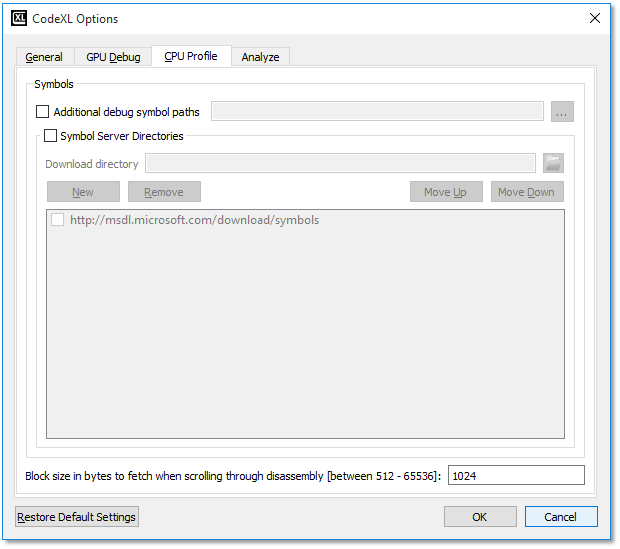Go to the Analyze tab

[260, 57]
